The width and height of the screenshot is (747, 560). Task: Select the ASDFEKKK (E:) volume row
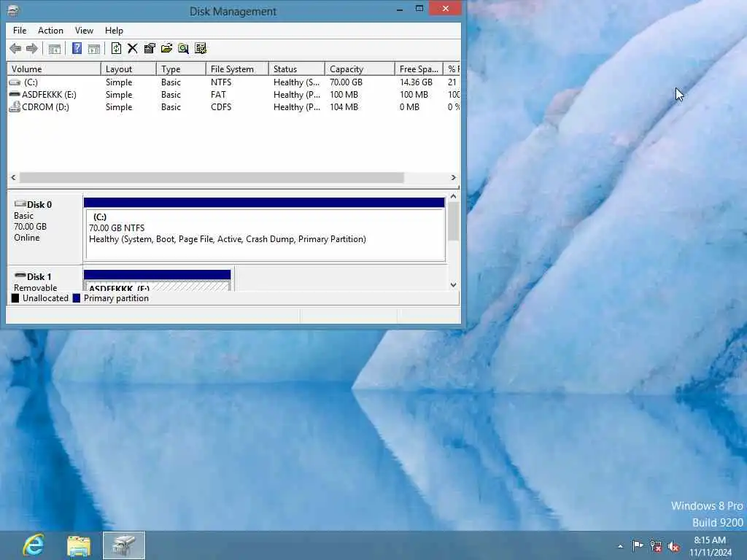pos(233,95)
